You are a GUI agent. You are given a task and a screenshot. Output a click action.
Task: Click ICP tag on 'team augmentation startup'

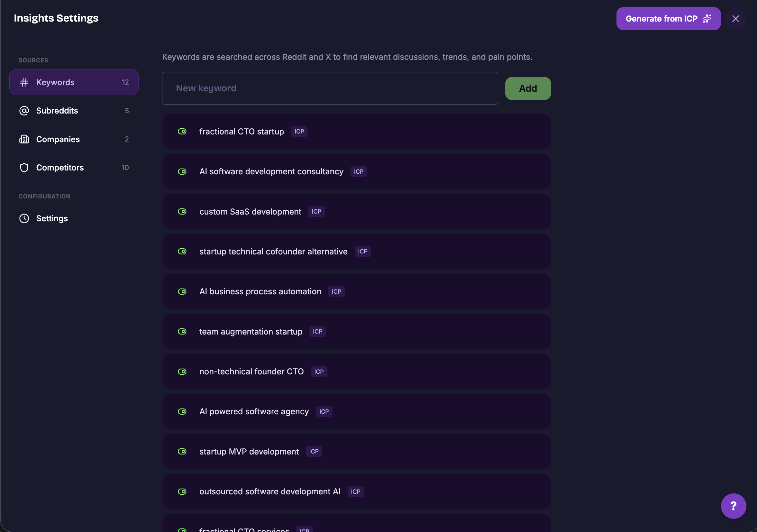coord(317,332)
